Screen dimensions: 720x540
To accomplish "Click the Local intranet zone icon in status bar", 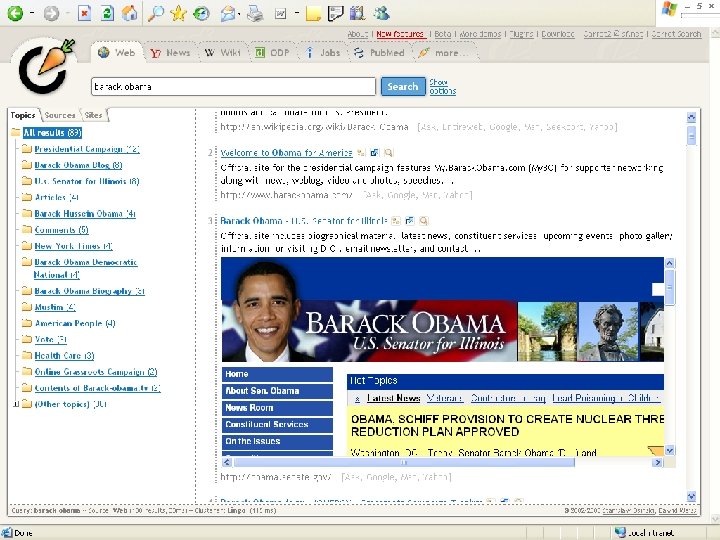I will [620, 532].
